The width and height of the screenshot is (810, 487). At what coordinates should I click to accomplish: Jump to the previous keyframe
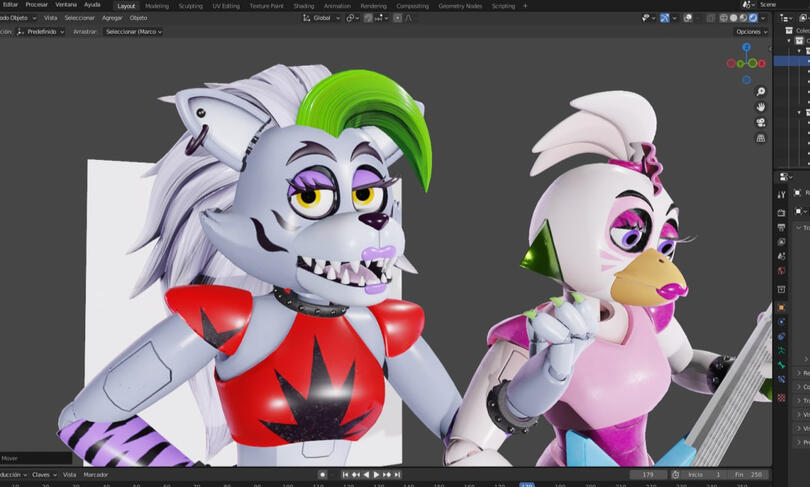356,475
